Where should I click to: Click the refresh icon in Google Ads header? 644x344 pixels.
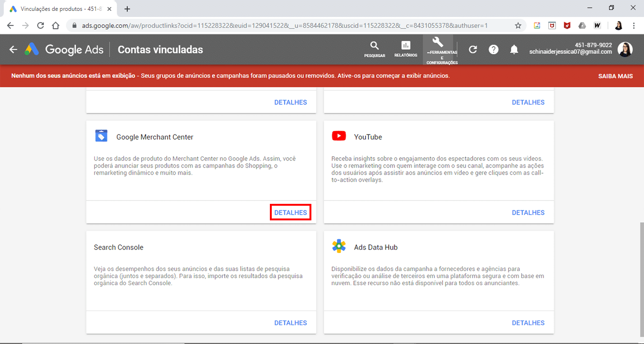473,50
